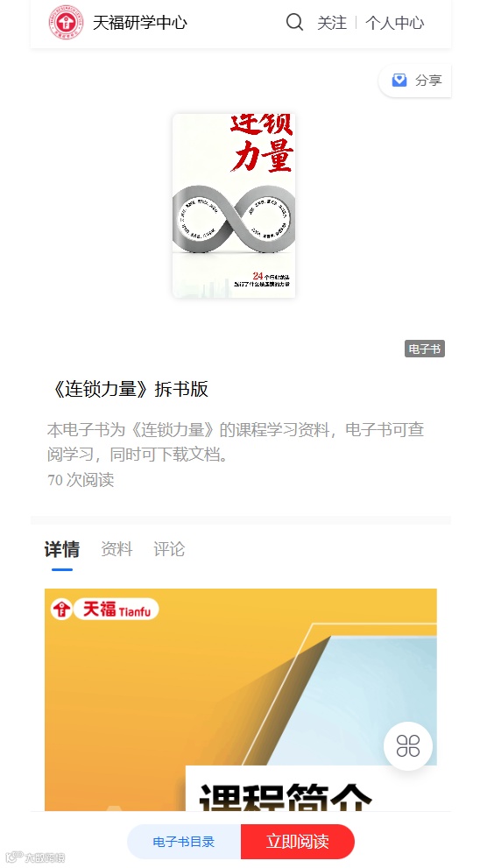The width and height of the screenshot is (487, 868).
Task: Click the blue share envelope icon
Action: pos(399,81)
